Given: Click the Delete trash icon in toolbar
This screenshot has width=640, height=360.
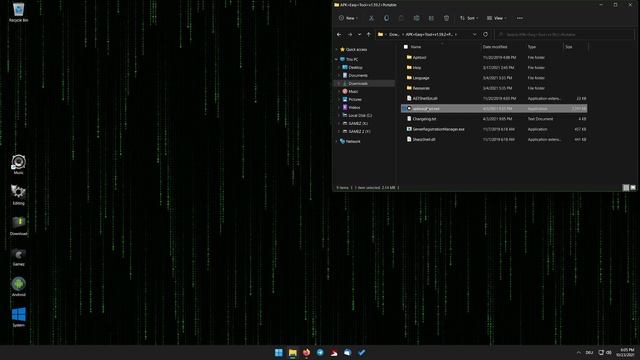Looking at the screenshot, I should (x=446, y=18).
